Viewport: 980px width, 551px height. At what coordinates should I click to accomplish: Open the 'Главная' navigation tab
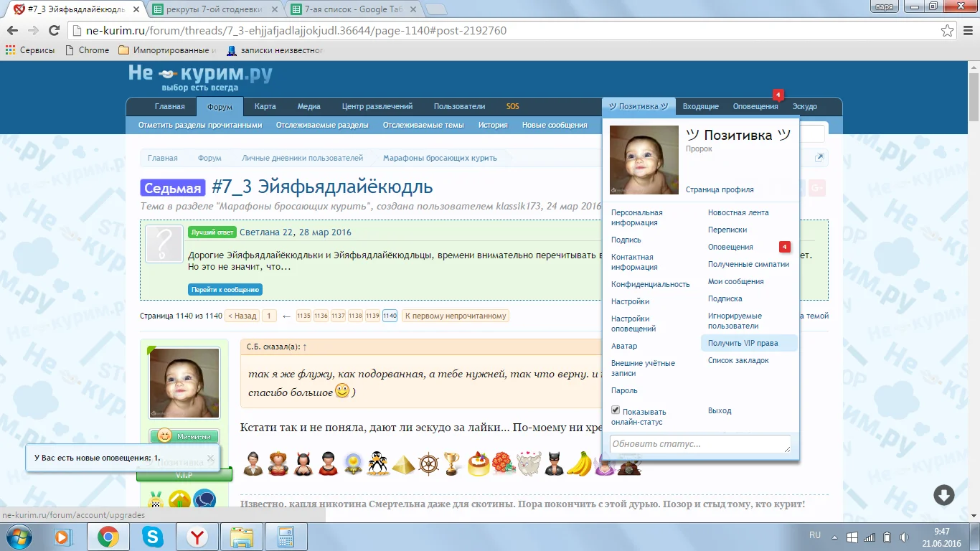coord(170,106)
